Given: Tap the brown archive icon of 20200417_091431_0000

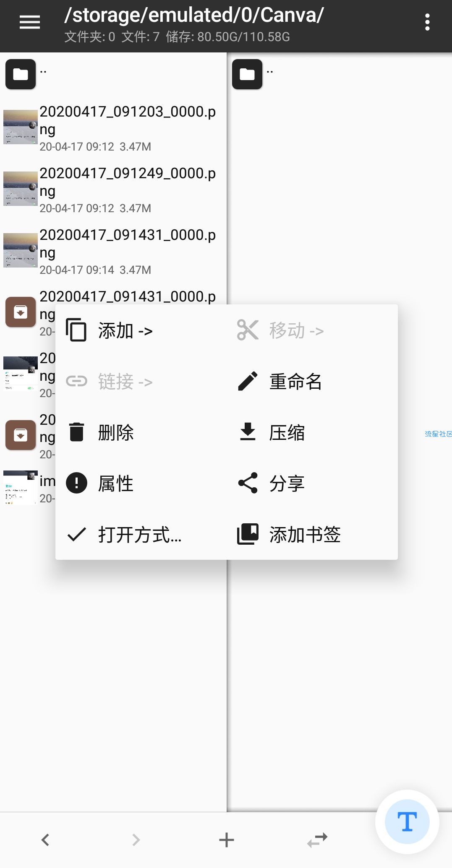Looking at the screenshot, I should (21, 312).
